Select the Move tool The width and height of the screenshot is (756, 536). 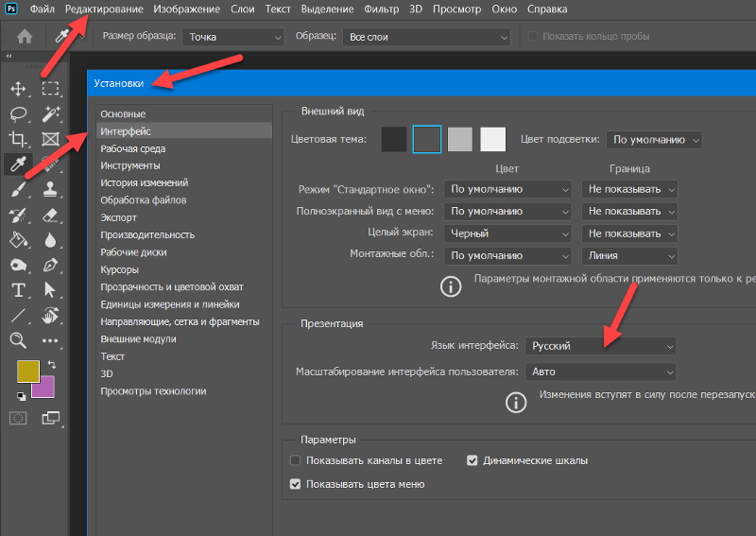[x=18, y=89]
